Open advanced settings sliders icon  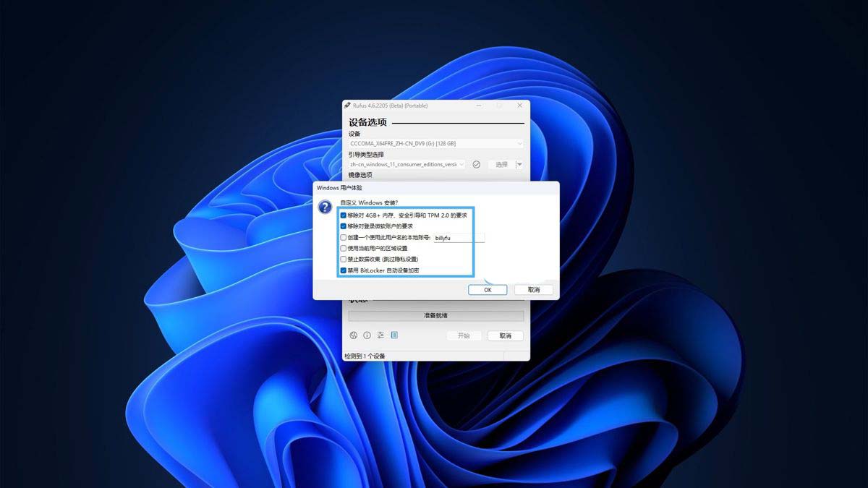tap(381, 335)
